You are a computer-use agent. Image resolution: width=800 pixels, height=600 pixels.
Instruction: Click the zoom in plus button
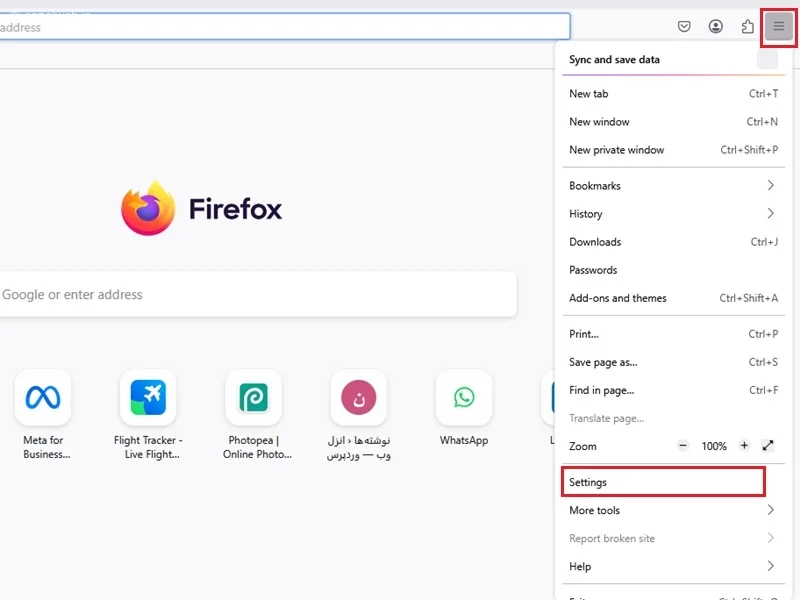click(744, 446)
